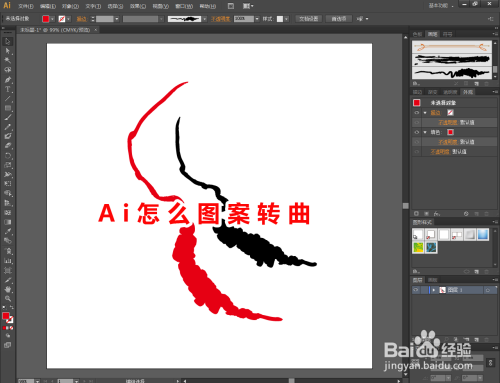Select the Rectangle tool
500x383 pixels.
click(8, 108)
